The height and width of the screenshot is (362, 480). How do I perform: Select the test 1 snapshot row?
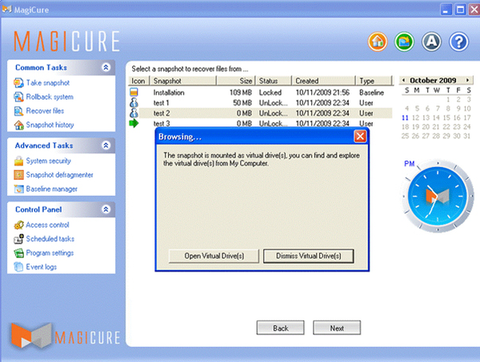pyautogui.click(x=260, y=103)
